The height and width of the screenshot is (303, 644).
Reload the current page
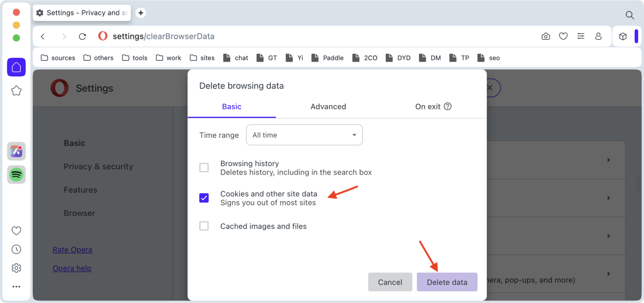pyautogui.click(x=82, y=36)
